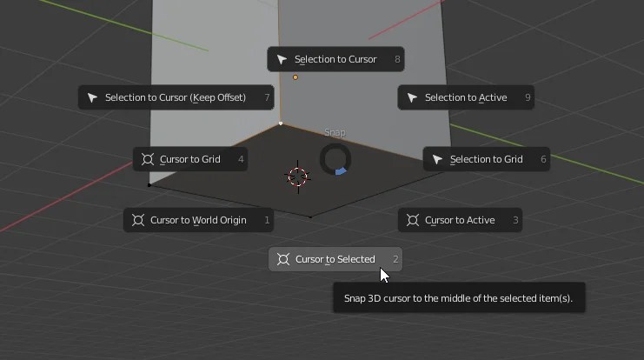Select "Selection to Cursor (Keep Offset)" entry
Image resolution: width=644 pixels, height=360 pixels.
click(176, 97)
